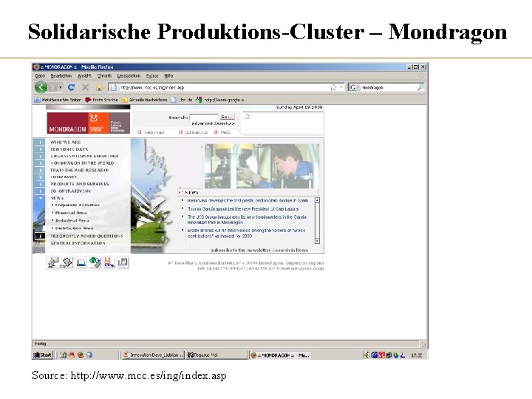Open Industrial Area news sub-item
Viewport: 532px width, 399px height.
[x=71, y=220]
